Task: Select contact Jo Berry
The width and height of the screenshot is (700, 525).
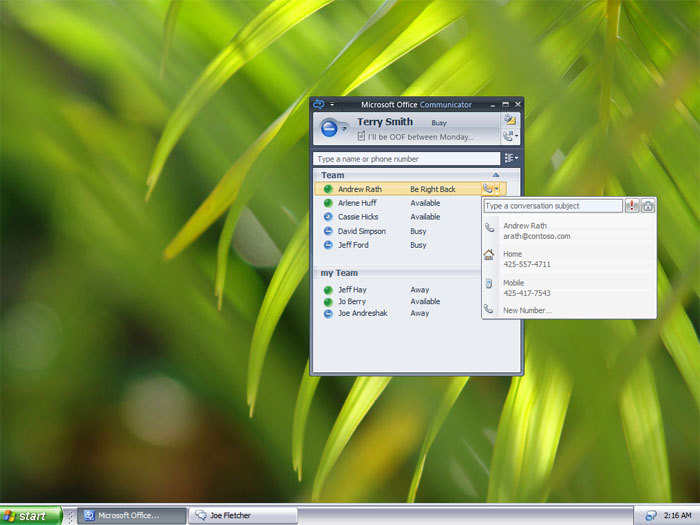Action: 351,302
